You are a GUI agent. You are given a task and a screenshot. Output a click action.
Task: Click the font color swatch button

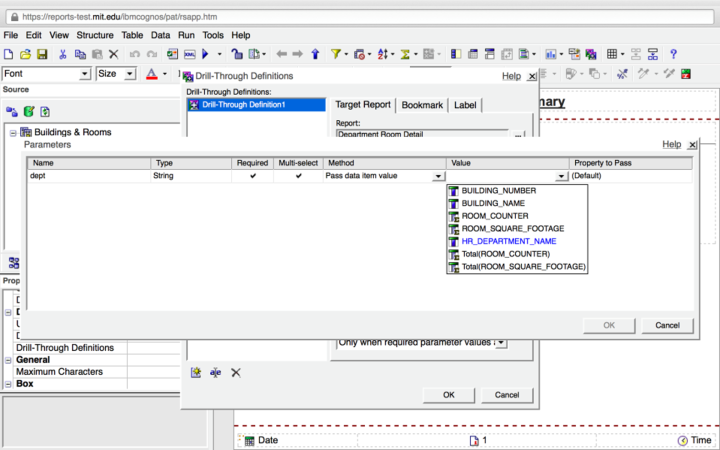click(151, 74)
